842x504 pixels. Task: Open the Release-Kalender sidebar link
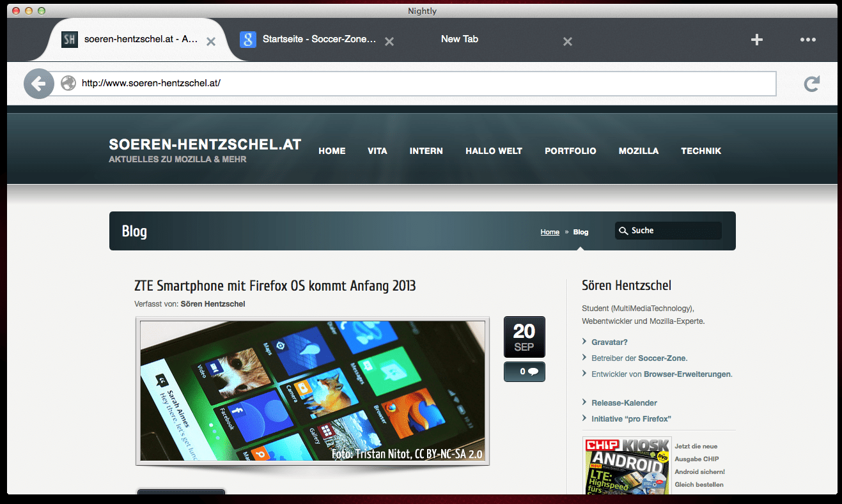(624, 403)
